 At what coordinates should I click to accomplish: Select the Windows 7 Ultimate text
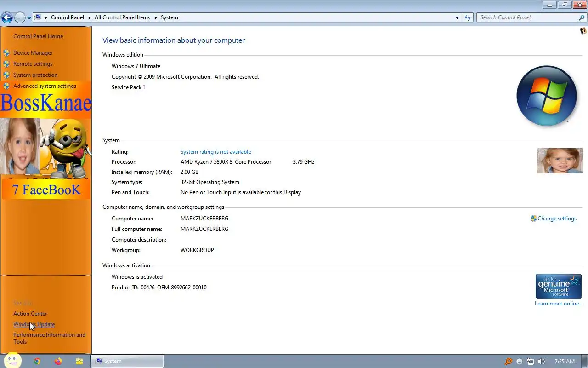click(136, 66)
